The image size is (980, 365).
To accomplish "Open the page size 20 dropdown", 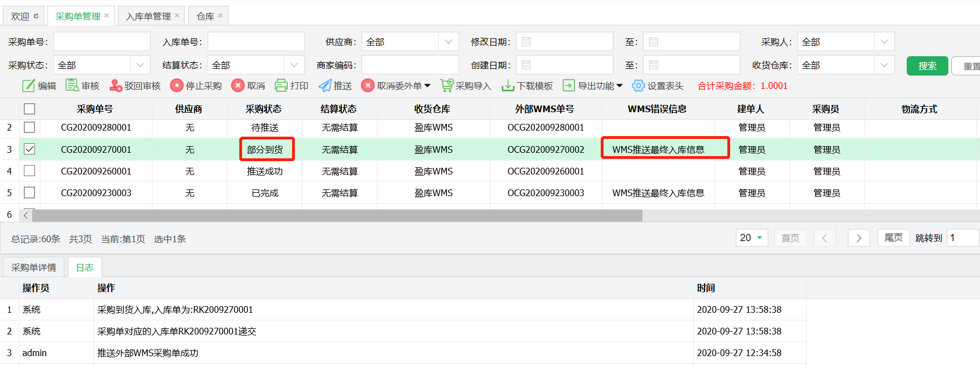I will click(752, 238).
